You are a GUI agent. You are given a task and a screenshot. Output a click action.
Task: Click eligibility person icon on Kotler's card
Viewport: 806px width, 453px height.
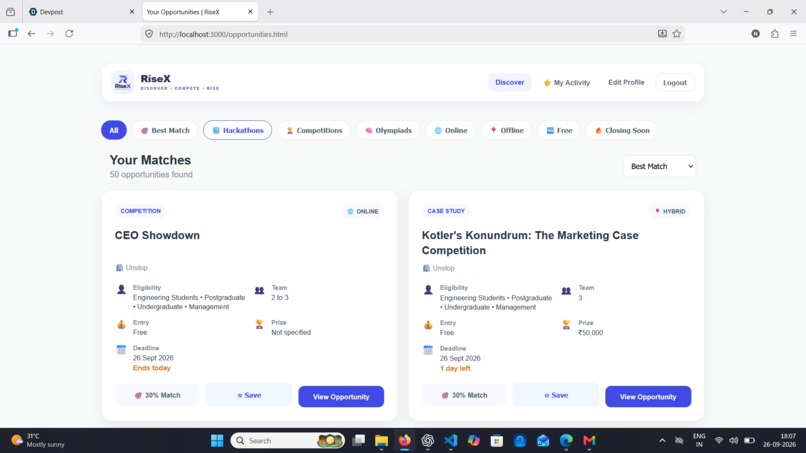click(x=428, y=290)
